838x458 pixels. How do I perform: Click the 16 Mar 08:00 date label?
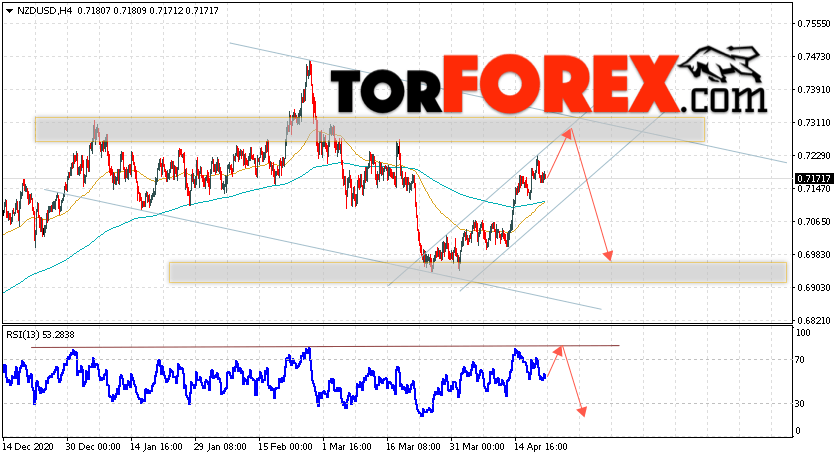[x=413, y=447]
